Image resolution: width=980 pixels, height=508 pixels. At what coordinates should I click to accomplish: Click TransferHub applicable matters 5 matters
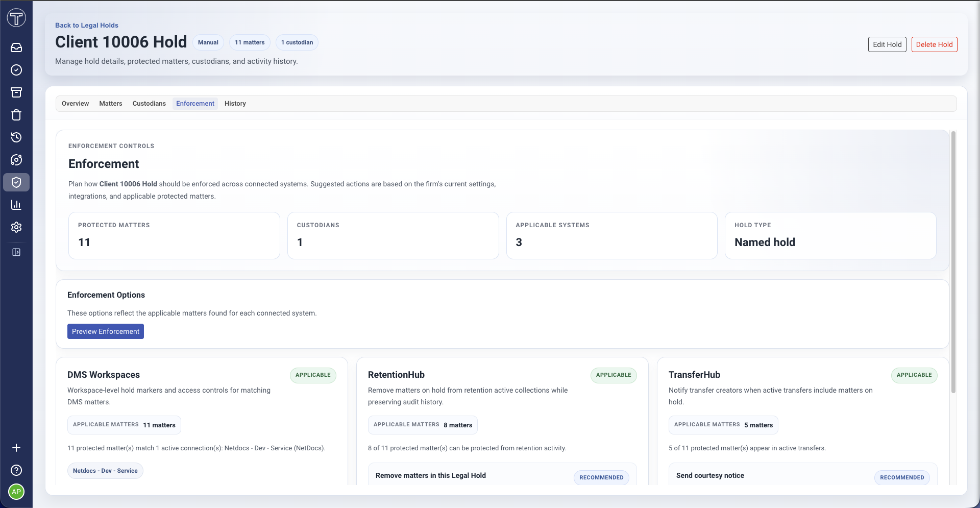[723, 425]
